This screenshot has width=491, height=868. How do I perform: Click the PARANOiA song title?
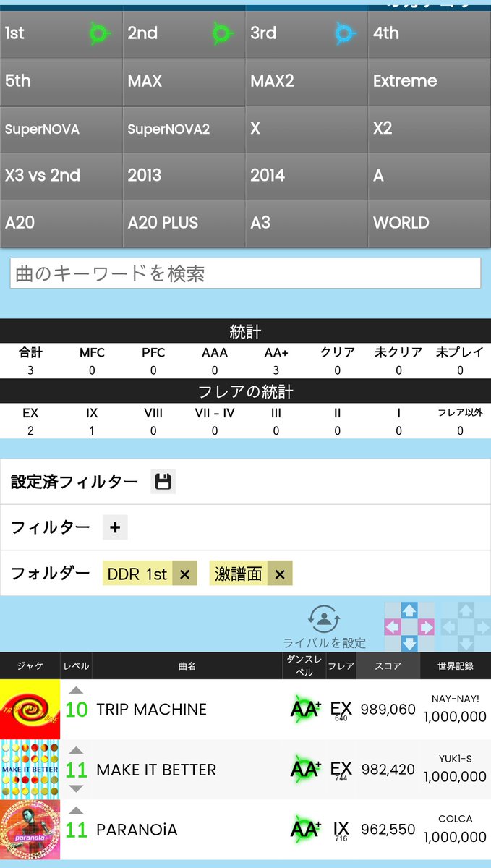tap(137, 830)
